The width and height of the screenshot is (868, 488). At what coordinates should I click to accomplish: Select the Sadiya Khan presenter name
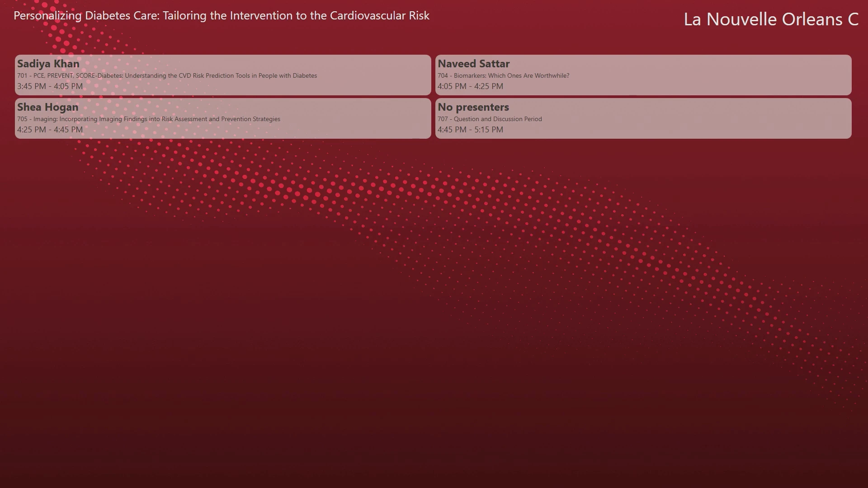[48, 64]
